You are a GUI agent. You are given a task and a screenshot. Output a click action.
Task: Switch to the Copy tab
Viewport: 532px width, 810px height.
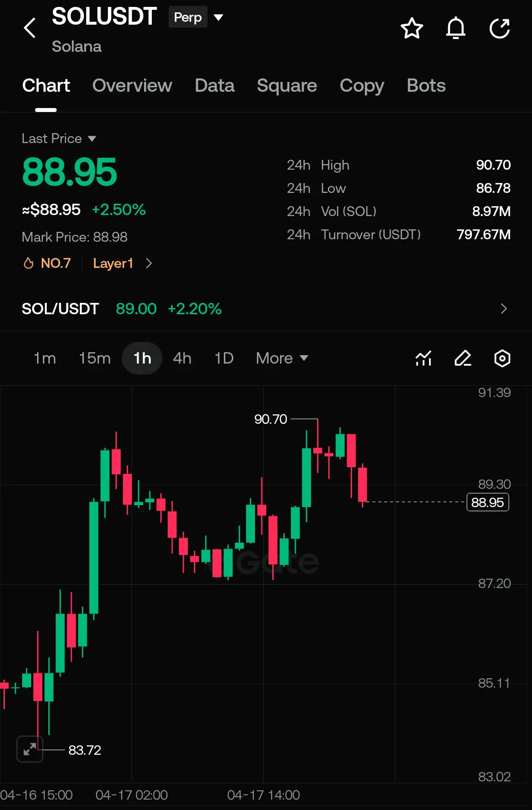(x=362, y=86)
